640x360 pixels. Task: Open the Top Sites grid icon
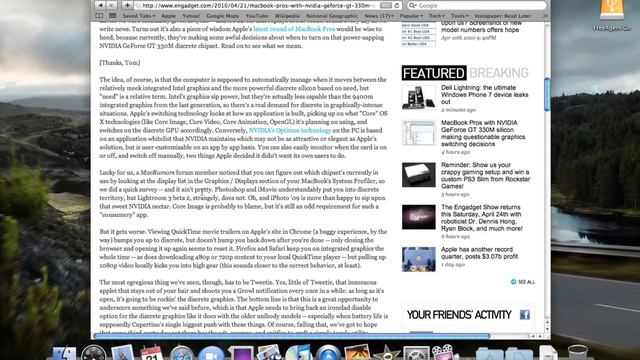point(112,16)
